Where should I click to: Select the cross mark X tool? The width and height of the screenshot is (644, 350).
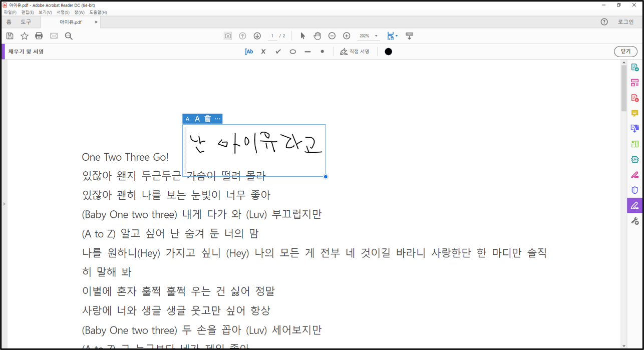click(263, 52)
